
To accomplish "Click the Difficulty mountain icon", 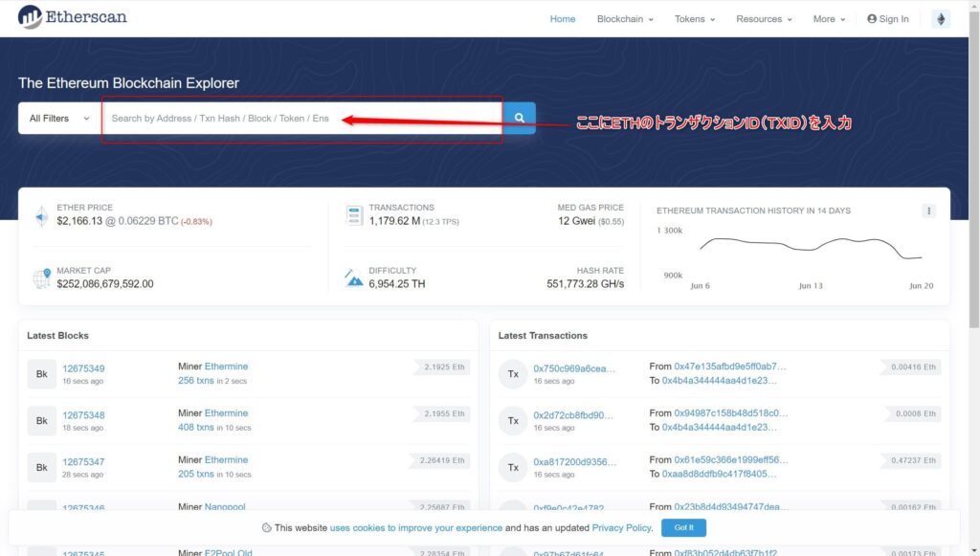I will (354, 278).
